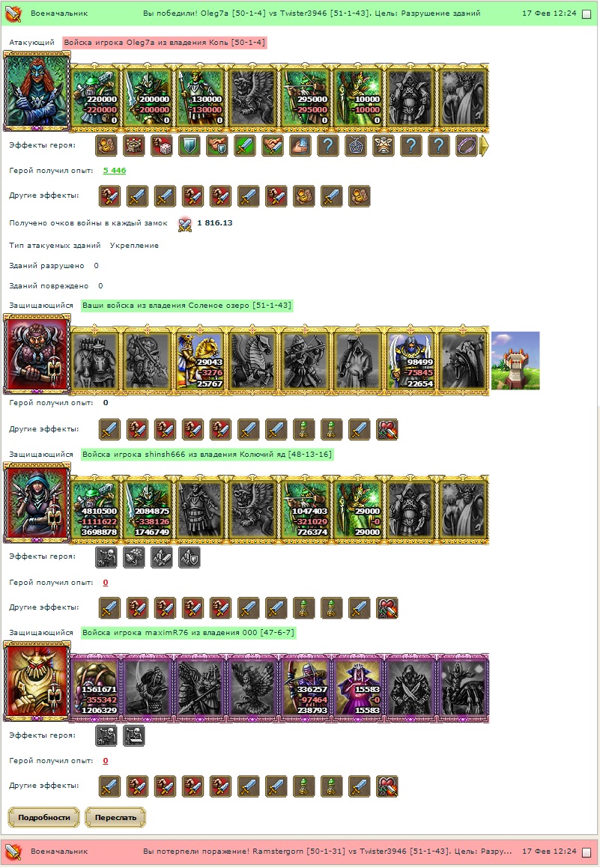The height and width of the screenshot is (868, 600).
Task: Click the spider web amulet effect icon
Action: (355, 146)
